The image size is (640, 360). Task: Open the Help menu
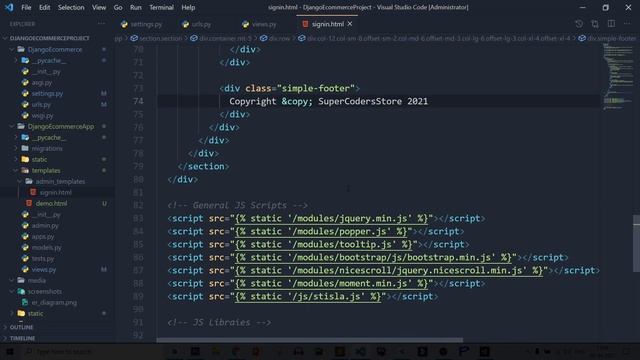point(188,7)
